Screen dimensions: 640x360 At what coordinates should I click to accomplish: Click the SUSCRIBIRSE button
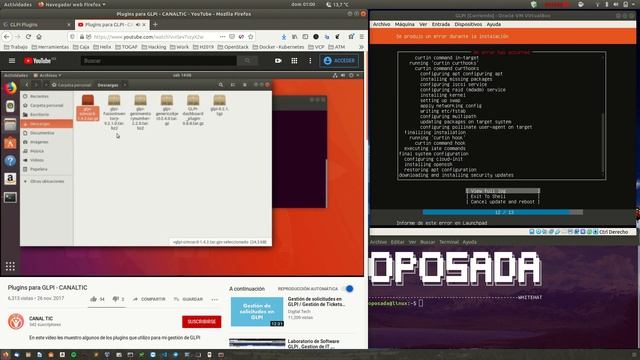[x=202, y=322]
